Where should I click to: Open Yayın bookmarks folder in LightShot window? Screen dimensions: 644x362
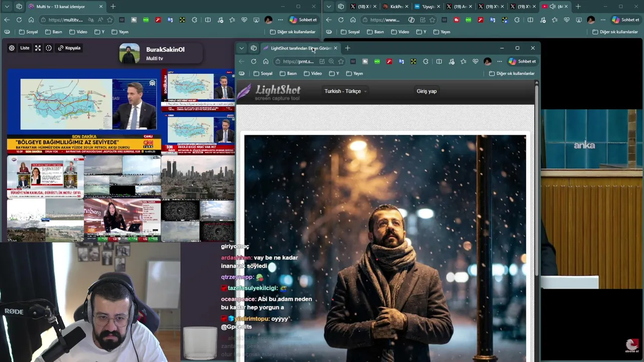[355, 73]
